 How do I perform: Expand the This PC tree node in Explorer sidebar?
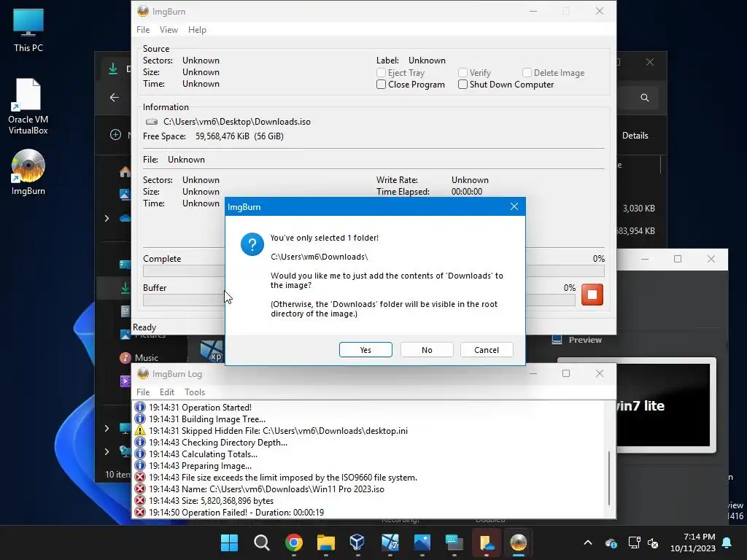point(107,428)
